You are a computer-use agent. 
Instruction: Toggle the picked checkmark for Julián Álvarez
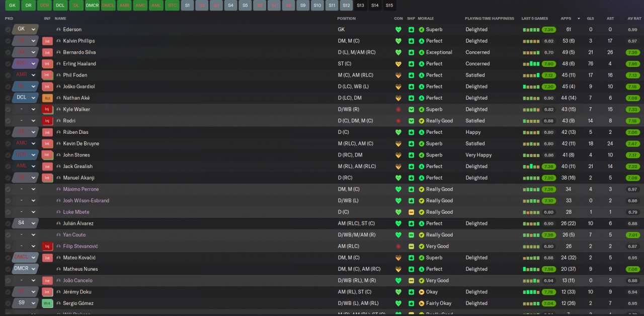8,223
